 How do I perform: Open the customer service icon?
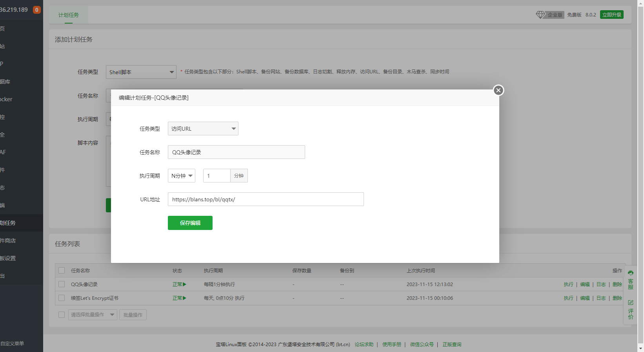631,273
